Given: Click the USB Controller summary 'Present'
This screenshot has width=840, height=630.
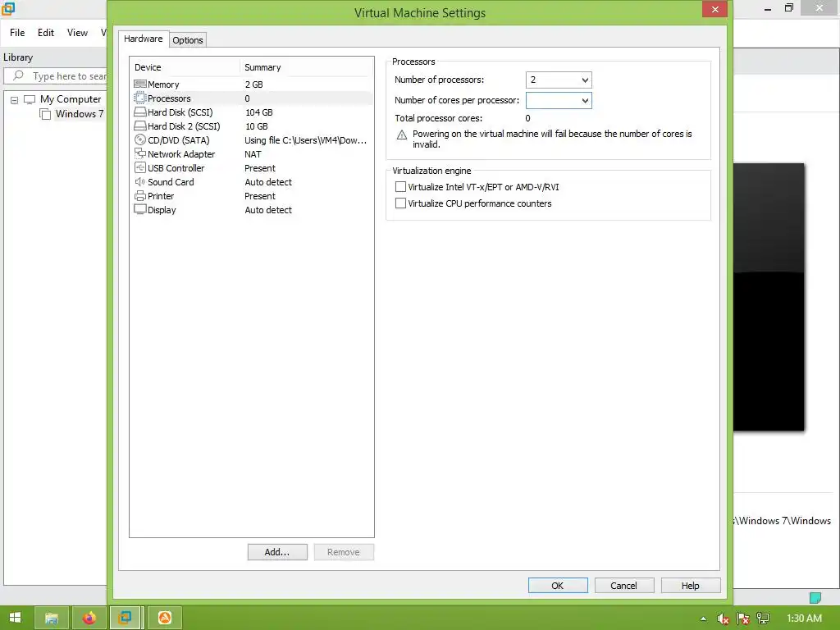Looking at the screenshot, I should tap(260, 168).
